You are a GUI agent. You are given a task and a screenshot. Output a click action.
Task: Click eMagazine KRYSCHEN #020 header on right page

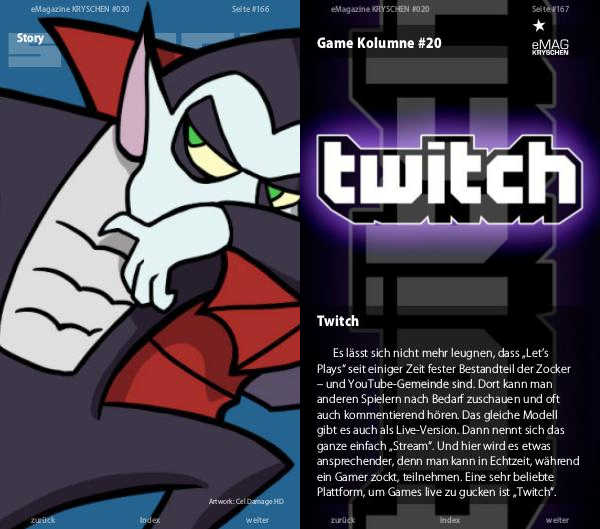coord(380,9)
